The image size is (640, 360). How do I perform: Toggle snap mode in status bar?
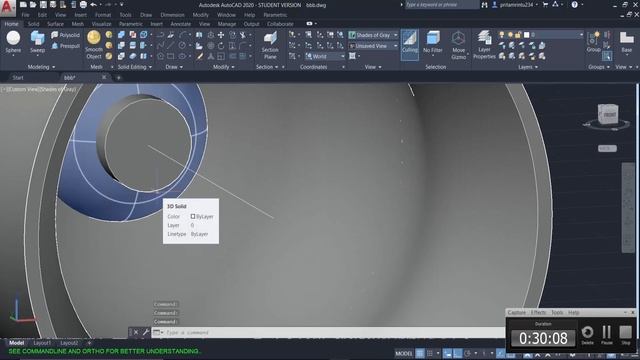pyautogui.click(x=430, y=353)
